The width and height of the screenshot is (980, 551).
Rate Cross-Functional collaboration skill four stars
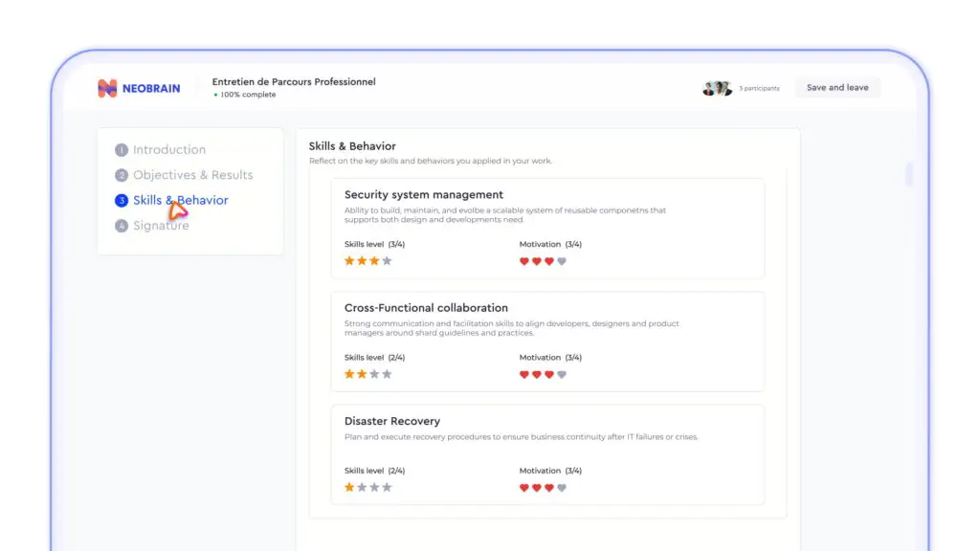tap(387, 374)
